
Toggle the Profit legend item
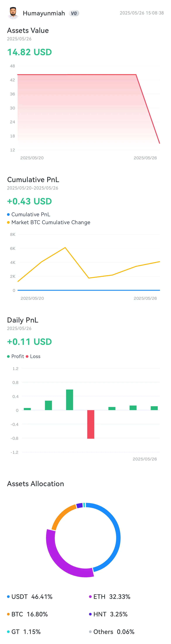point(15,356)
